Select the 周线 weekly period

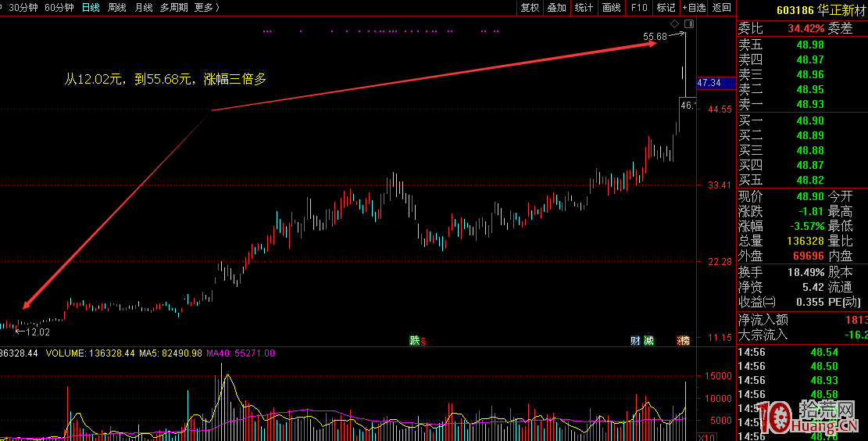pyautogui.click(x=116, y=7)
